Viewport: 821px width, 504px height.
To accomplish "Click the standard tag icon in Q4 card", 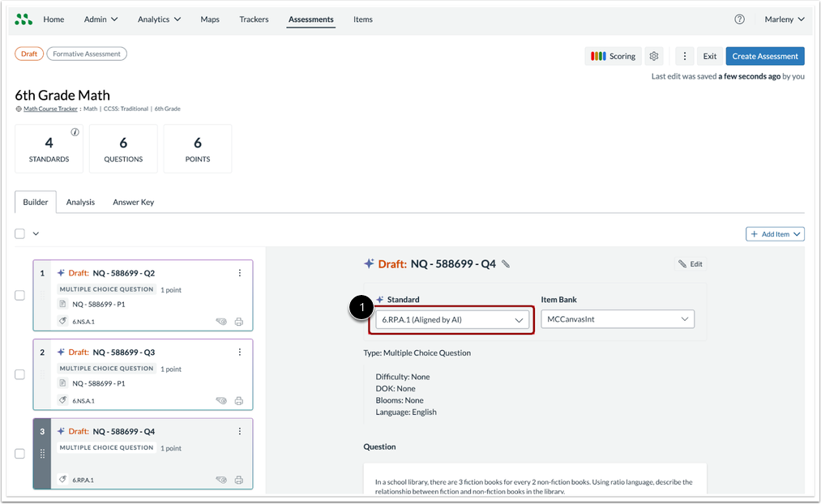I will (x=63, y=480).
